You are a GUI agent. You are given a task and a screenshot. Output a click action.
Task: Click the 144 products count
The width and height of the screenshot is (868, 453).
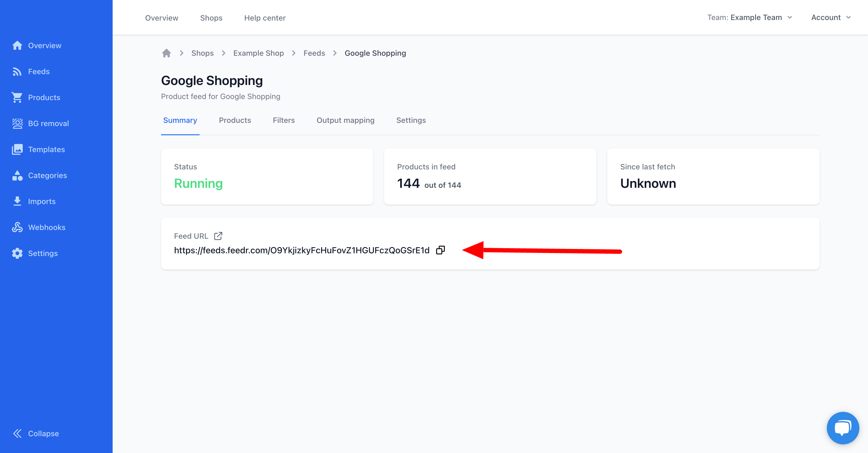click(408, 183)
